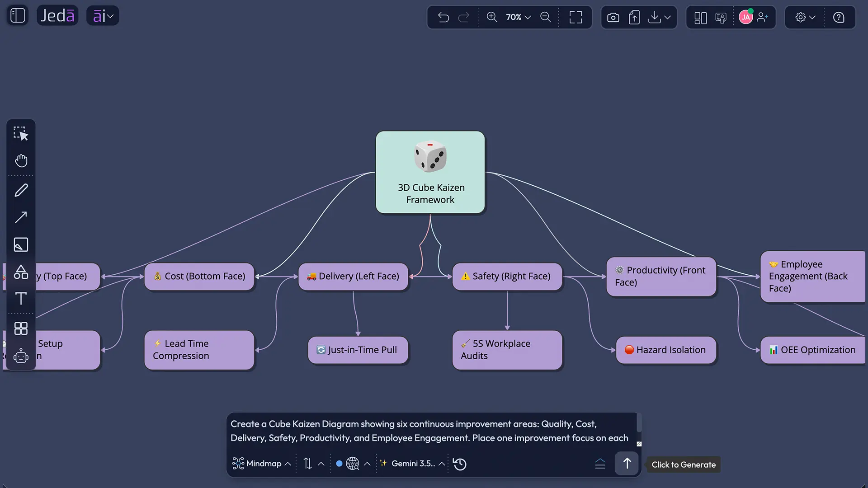Click the generate up-arrow button

click(627, 464)
